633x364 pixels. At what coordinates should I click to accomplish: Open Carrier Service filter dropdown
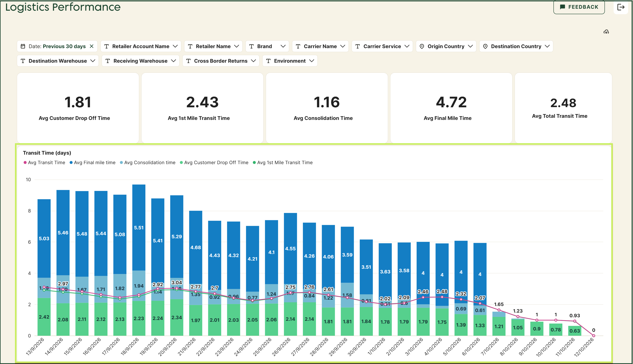[382, 46]
